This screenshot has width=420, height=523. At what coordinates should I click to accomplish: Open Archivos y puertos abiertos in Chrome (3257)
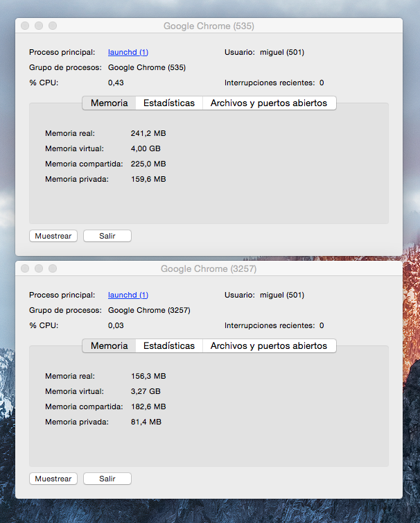pos(269,346)
